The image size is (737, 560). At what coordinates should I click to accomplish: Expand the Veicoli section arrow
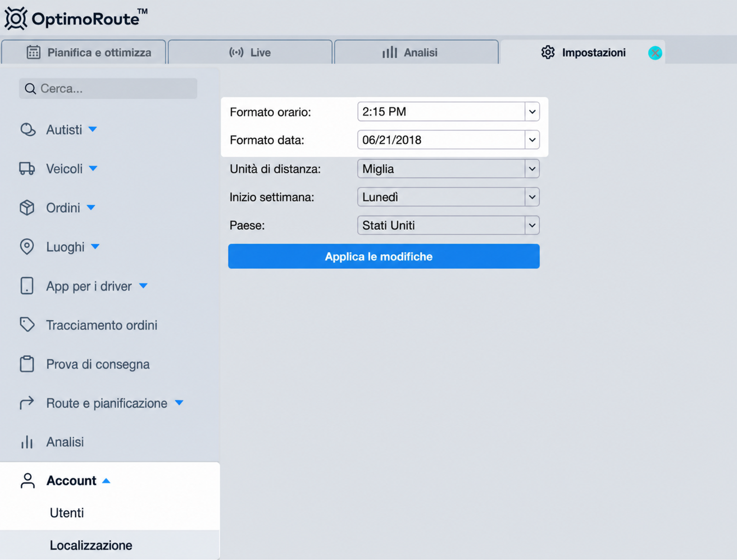click(93, 169)
